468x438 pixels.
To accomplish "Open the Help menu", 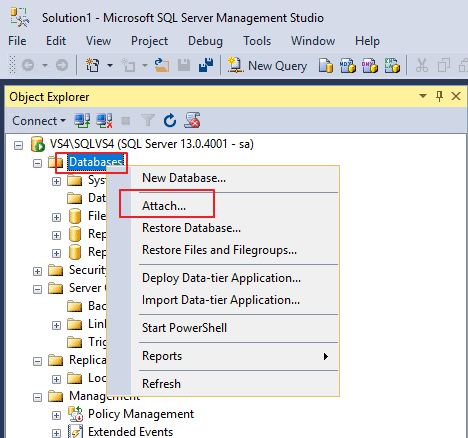I will point(367,41).
